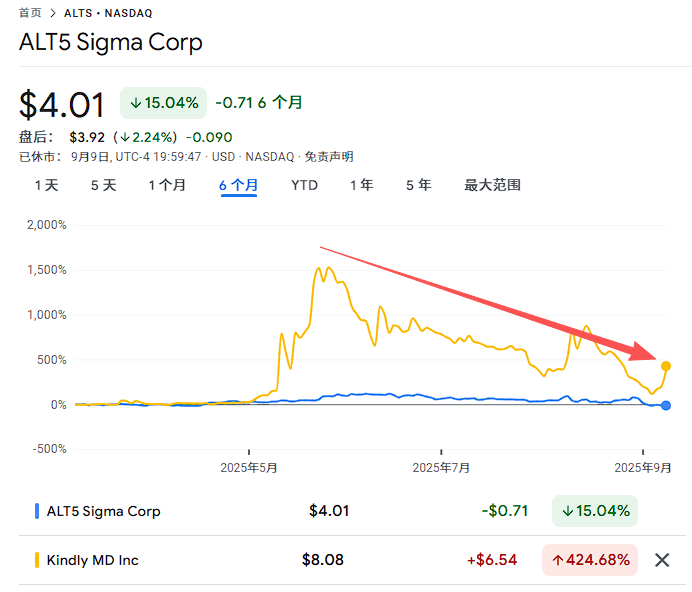Image resolution: width=692 pixels, height=592 pixels.
Task: Show the 5 年 time range
Action: tap(418, 185)
